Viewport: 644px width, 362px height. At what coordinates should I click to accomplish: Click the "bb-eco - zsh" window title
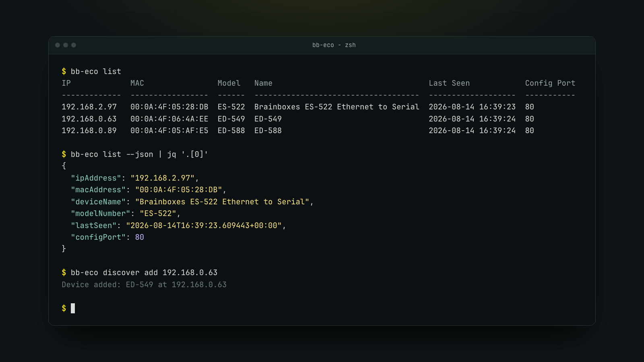(x=334, y=45)
